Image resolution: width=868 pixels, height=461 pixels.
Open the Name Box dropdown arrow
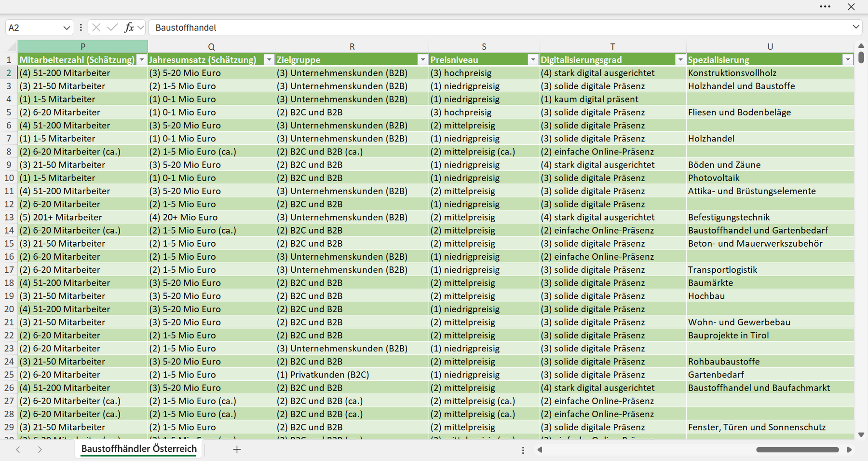[67, 28]
